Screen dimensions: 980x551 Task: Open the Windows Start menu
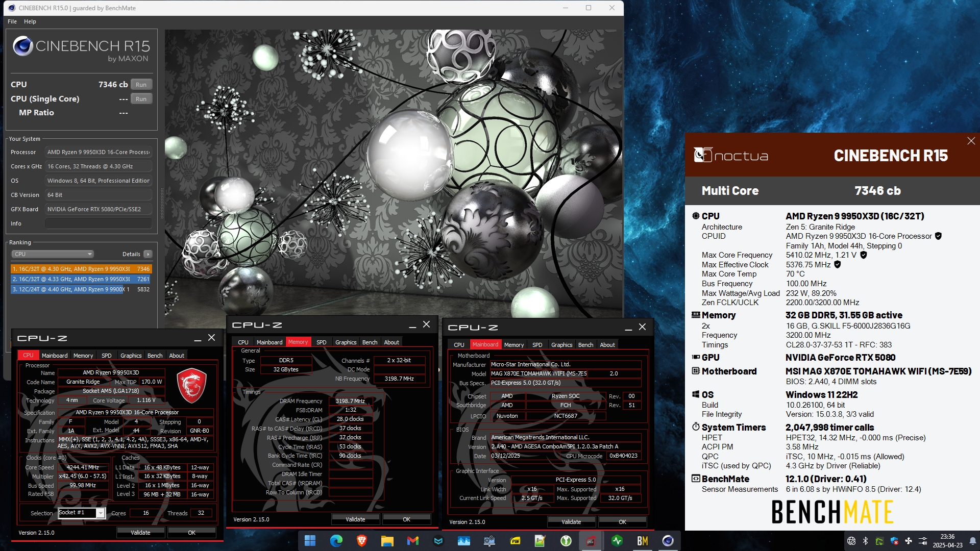pos(310,541)
